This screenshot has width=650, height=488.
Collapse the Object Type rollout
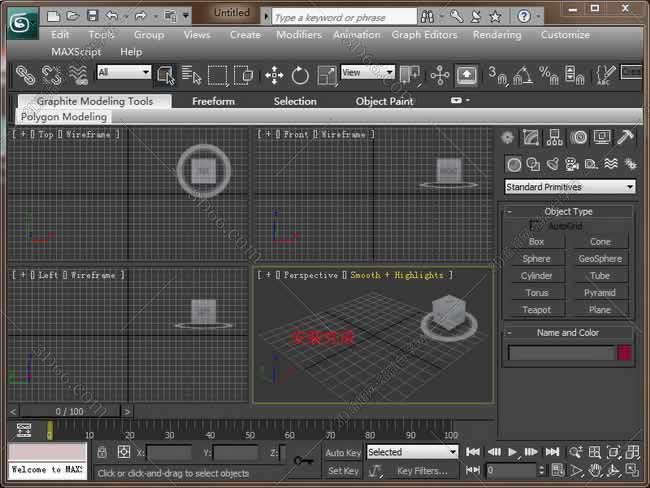coord(568,211)
